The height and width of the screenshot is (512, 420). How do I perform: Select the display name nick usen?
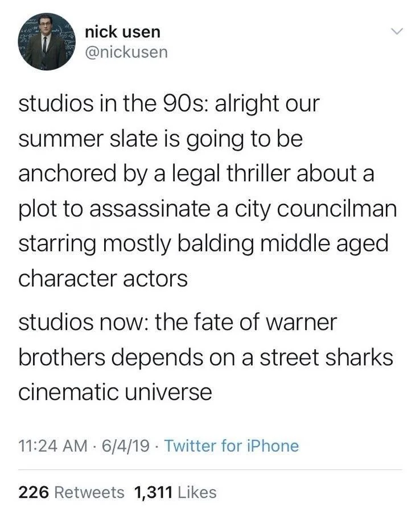coord(122,32)
